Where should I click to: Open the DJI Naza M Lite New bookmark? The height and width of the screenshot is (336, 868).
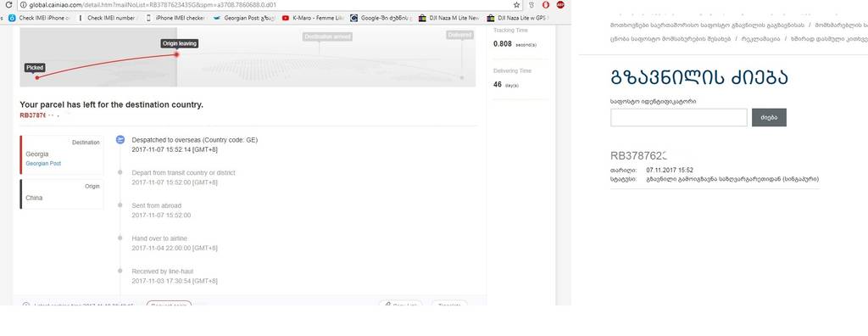[x=449, y=18]
